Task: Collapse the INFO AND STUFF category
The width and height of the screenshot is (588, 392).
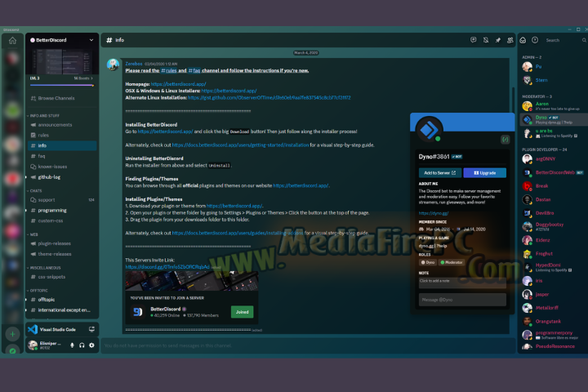Action: [x=43, y=115]
